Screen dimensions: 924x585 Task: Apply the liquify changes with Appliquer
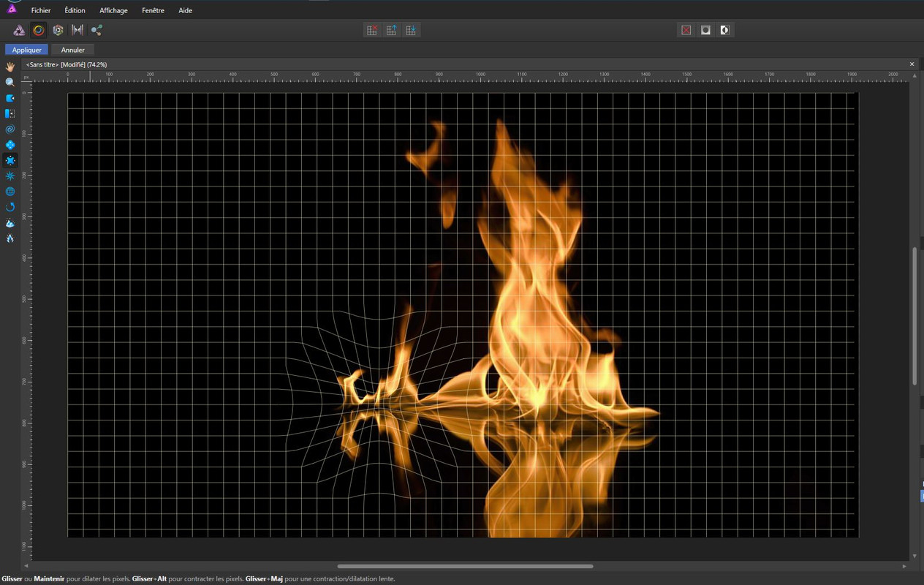coord(27,50)
